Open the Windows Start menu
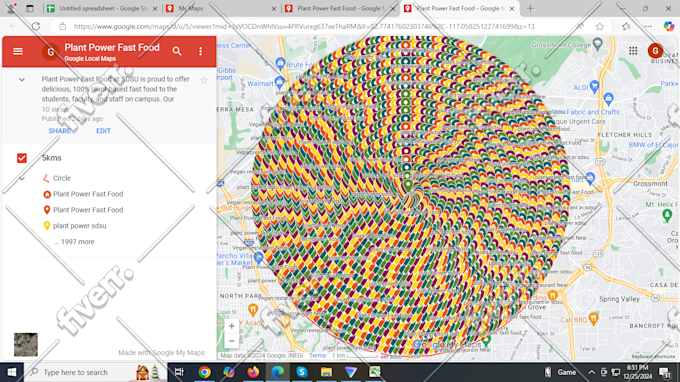This screenshot has height=382, width=680. click(12, 372)
